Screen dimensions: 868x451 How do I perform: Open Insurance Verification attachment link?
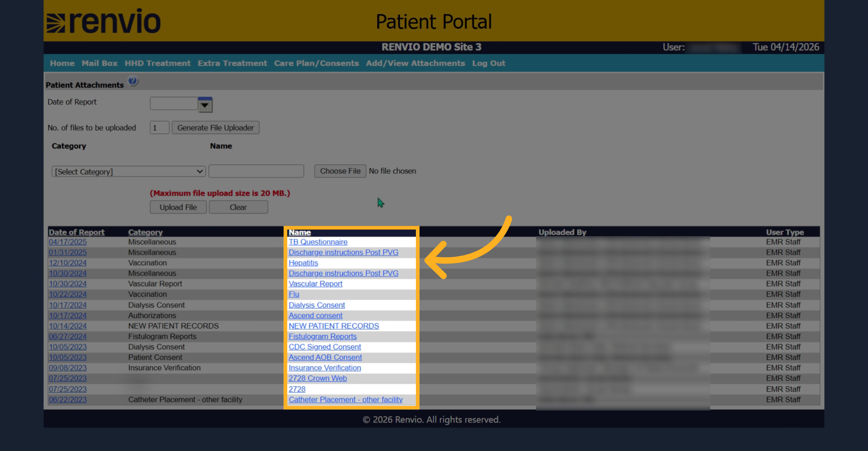click(325, 368)
